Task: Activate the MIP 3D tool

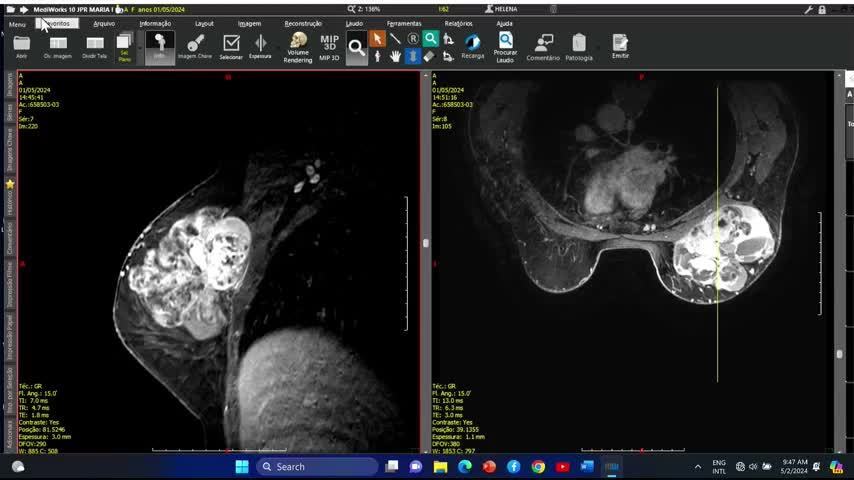Action: pos(329,46)
